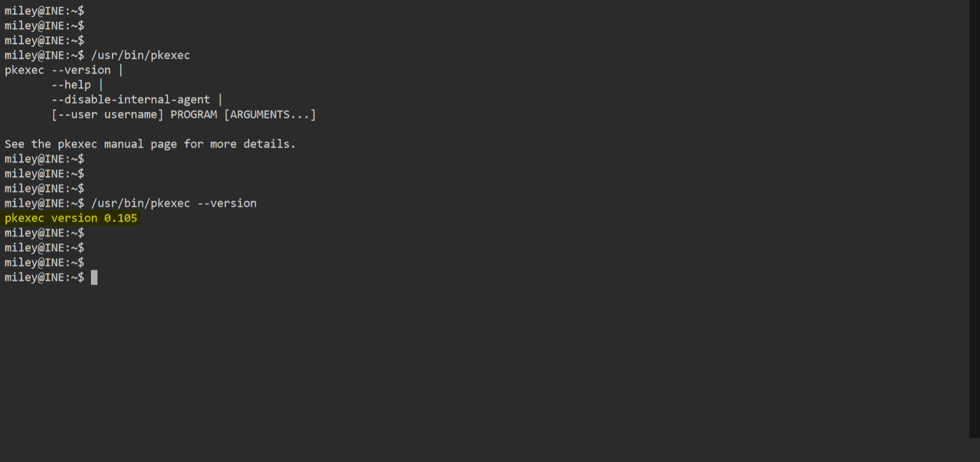Click the "--disable-internal-agent" option text

point(130,99)
